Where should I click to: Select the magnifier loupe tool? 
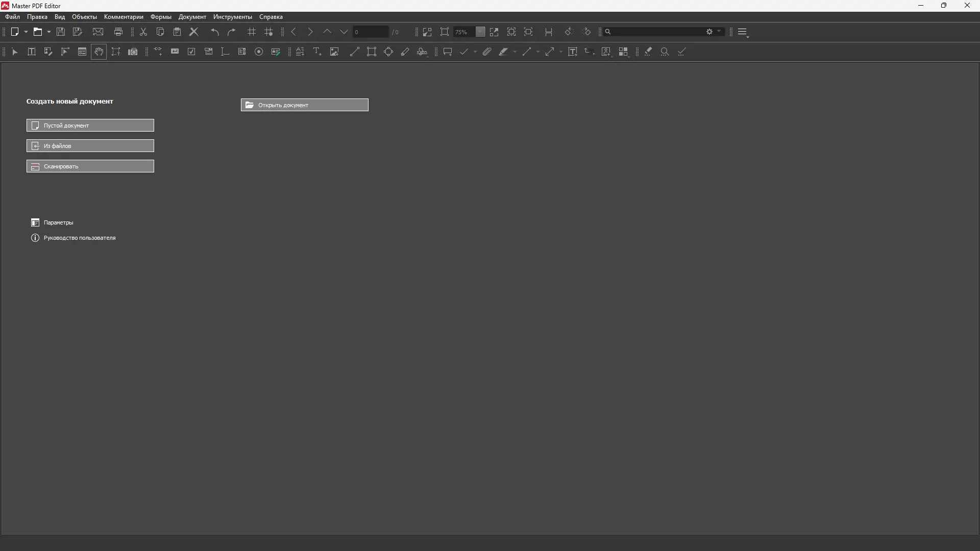(664, 52)
